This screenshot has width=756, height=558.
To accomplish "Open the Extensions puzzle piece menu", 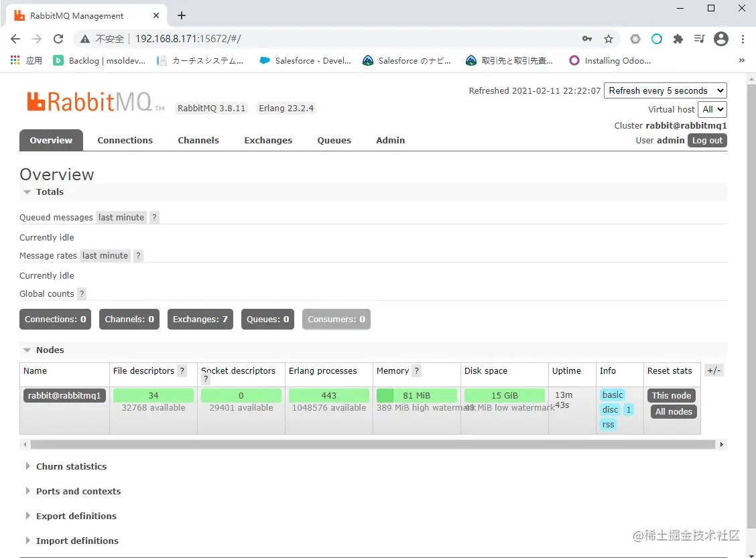I will click(678, 39).
